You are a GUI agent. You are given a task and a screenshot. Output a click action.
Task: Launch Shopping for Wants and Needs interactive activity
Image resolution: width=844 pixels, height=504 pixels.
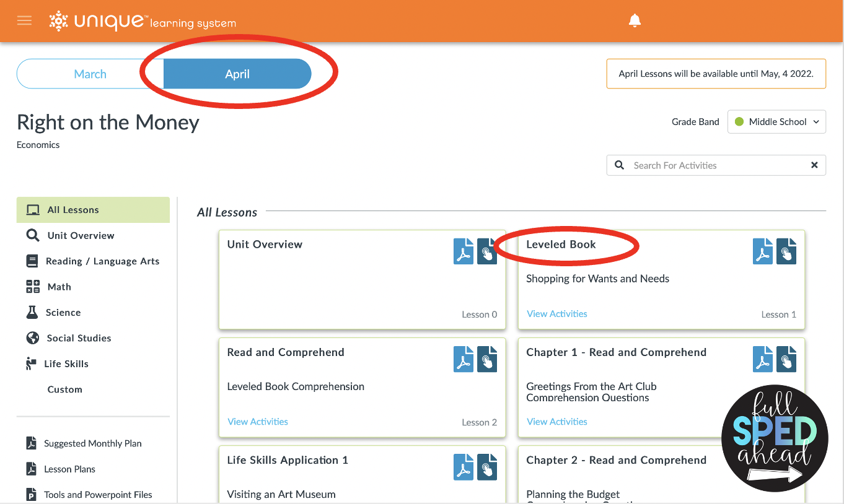click(x=786, y=251)
